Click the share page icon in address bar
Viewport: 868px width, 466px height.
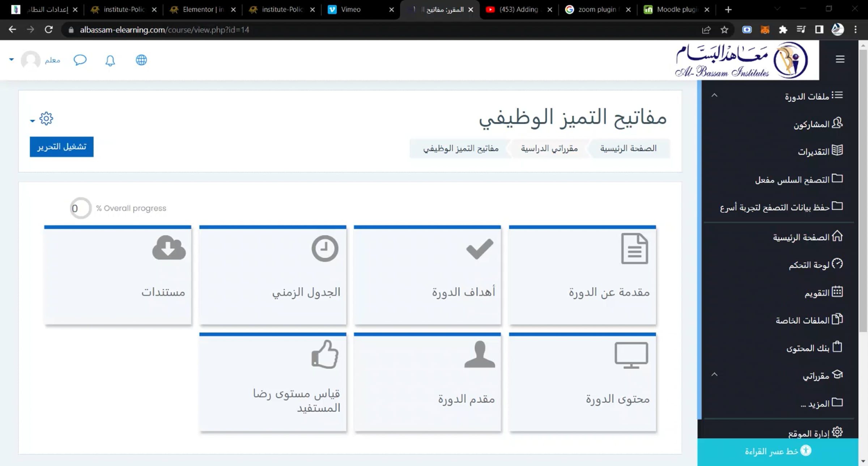click(x=706, y=30)
